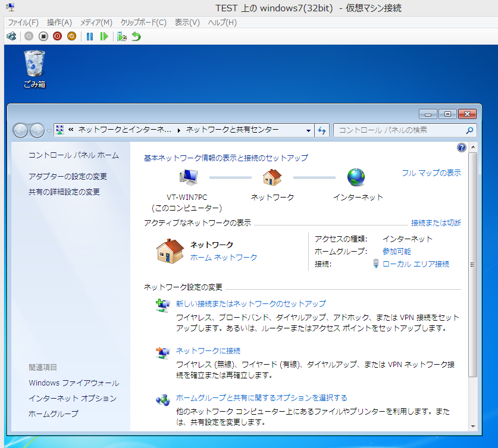
Task: Open the クリップボード(C) menu
Action: pos(143,23)
